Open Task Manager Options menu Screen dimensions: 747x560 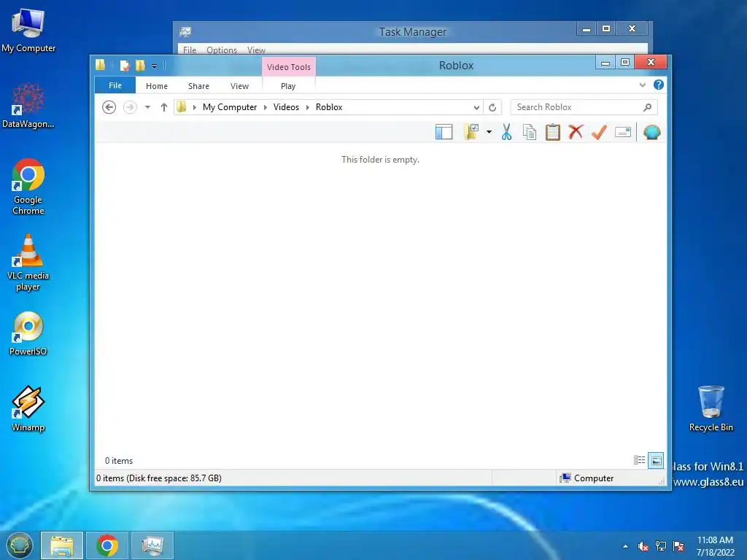[x=222, y=50]
